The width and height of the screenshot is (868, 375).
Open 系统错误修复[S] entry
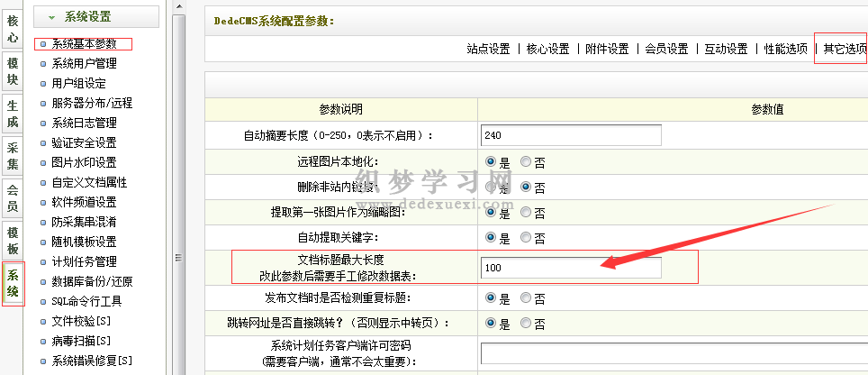pyautogui.click(x=92, y=361)
